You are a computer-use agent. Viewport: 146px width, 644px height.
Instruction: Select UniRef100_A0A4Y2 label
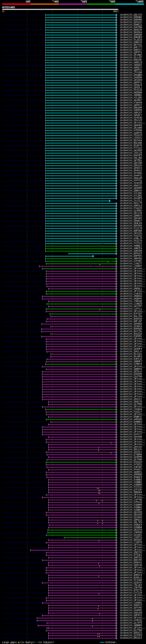click(x=131, y=175)
